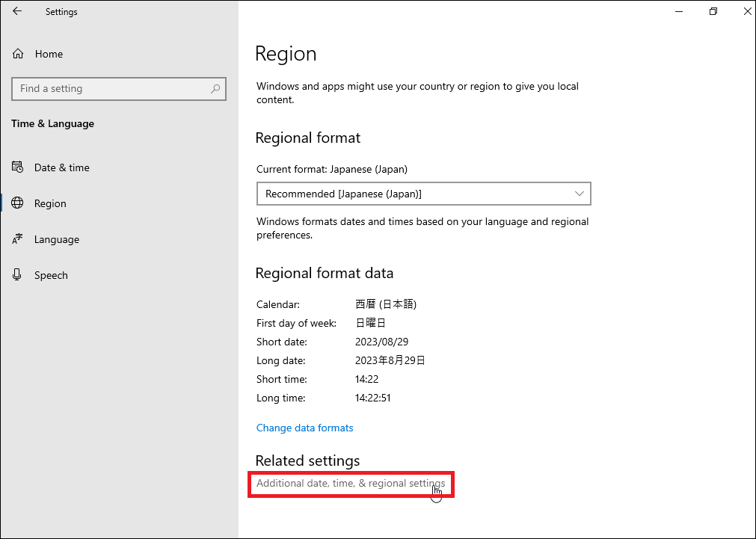The width and height of the screenshot is (756, 539).
Task: Focus the Find a setting search field
Action: (x=112, y=88)
